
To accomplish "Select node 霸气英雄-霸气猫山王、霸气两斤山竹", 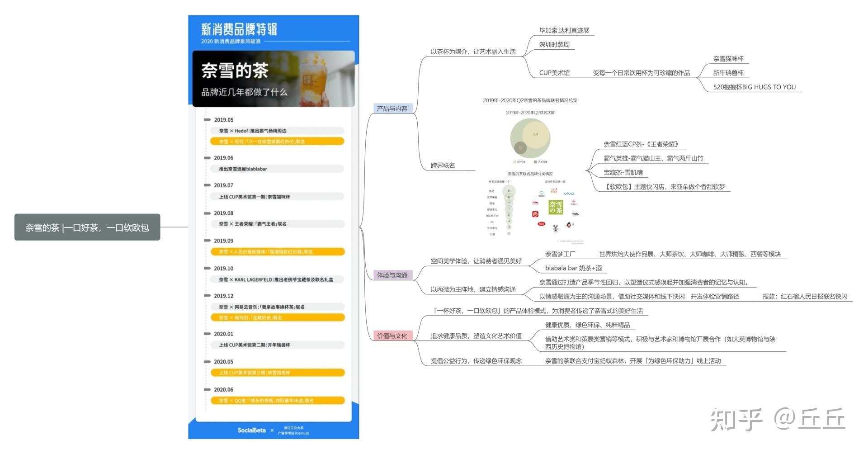I will pyautogui.click(x=653, y=158).
